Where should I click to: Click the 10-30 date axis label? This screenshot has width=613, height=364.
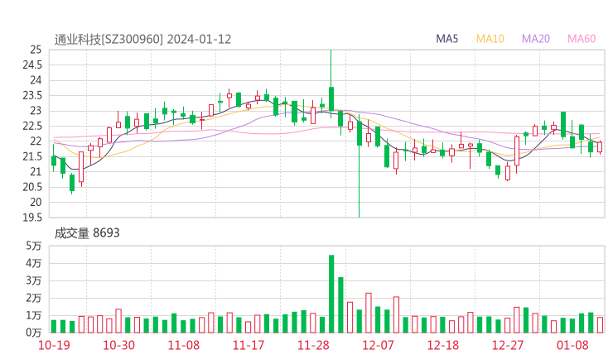118,345
